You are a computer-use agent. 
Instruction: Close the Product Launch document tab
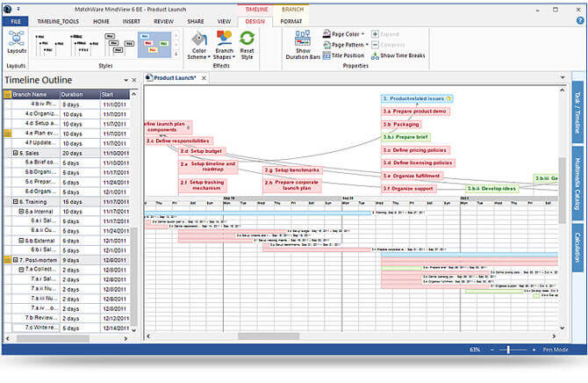(x=204, y=78)
